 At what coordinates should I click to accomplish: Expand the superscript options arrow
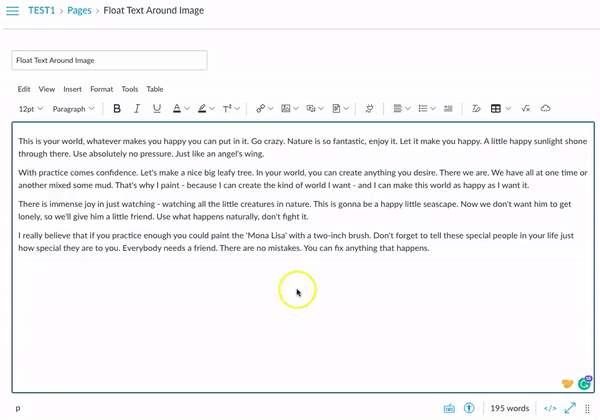click(x=237, y=109)
